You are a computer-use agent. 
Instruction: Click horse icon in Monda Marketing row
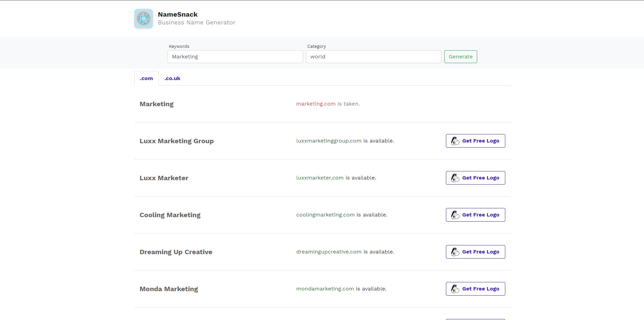pyautogui.click(x=455, y=289)
